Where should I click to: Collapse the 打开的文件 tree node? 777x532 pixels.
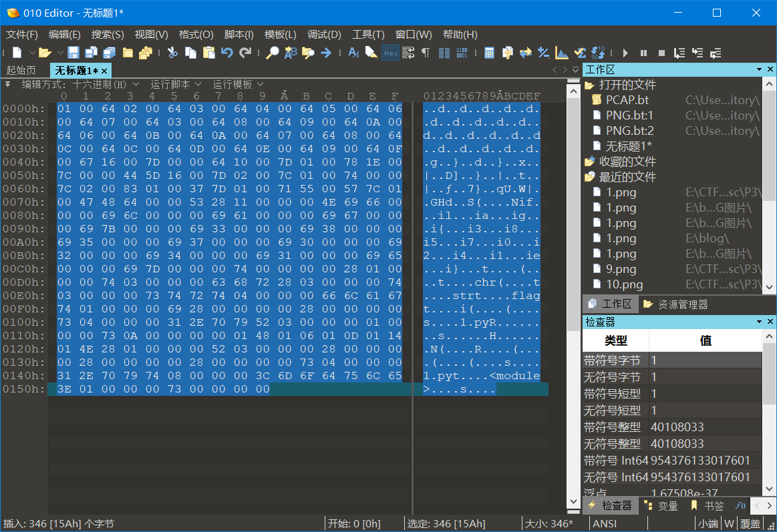coord(589,85)
